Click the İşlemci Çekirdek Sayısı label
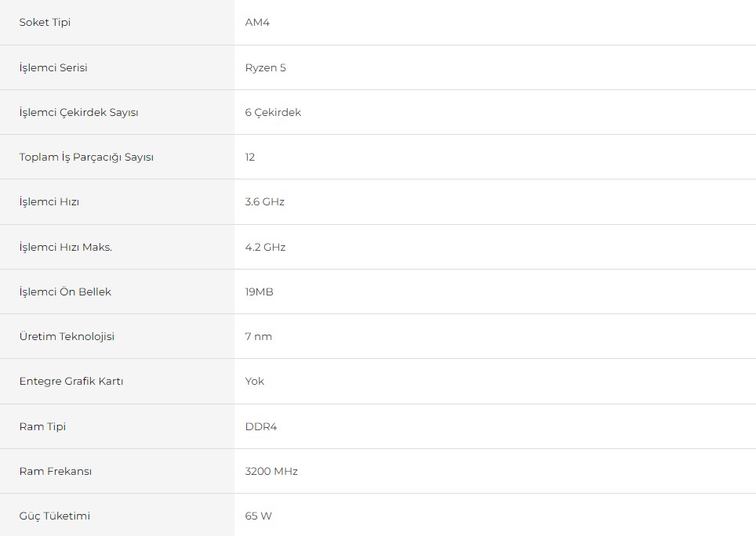The image size is (756, 536). click(x=78, y=112)
